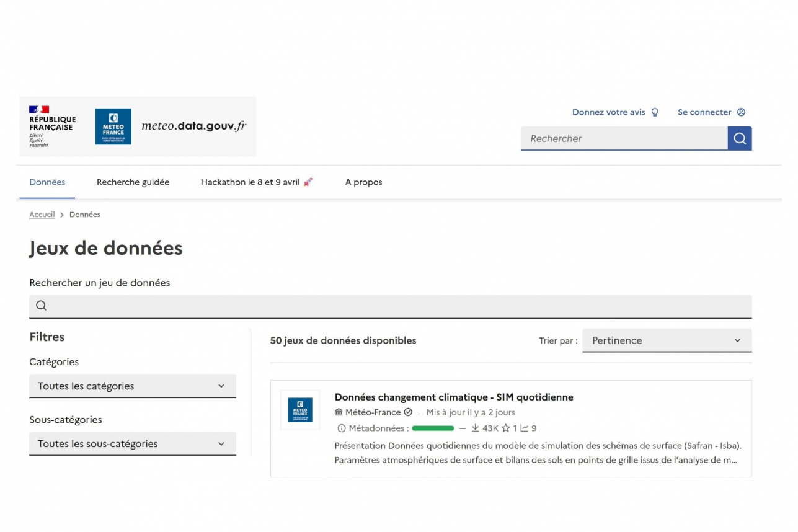
Task: Expand the Trier par Pertinence dropdown
Action: click(667, 340)
